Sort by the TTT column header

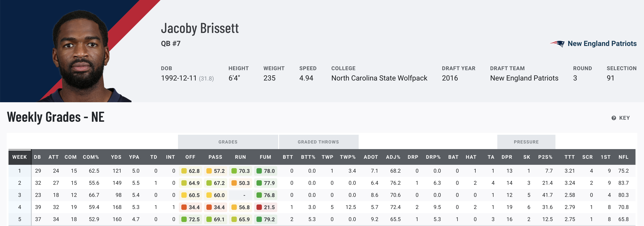click(569, 157)
